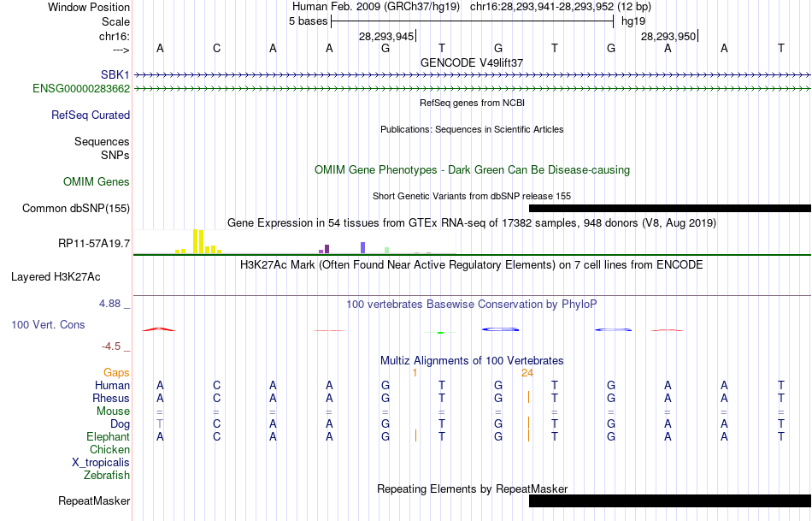Click the black RepeatMasker element bar

tap(670, 500)
